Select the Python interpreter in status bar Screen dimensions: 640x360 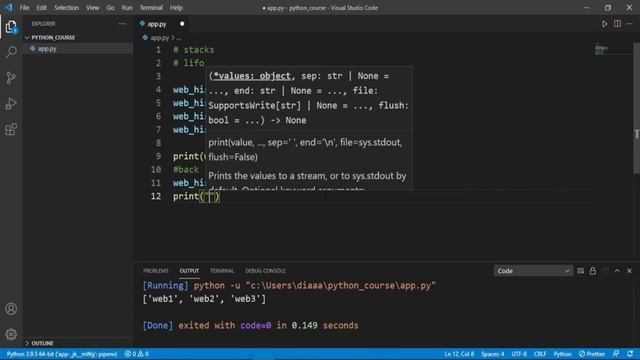point(62,354)
